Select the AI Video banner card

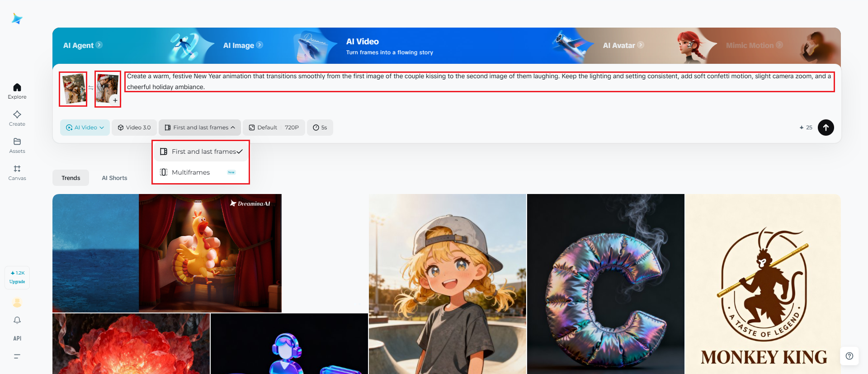[x=389, y=46]
